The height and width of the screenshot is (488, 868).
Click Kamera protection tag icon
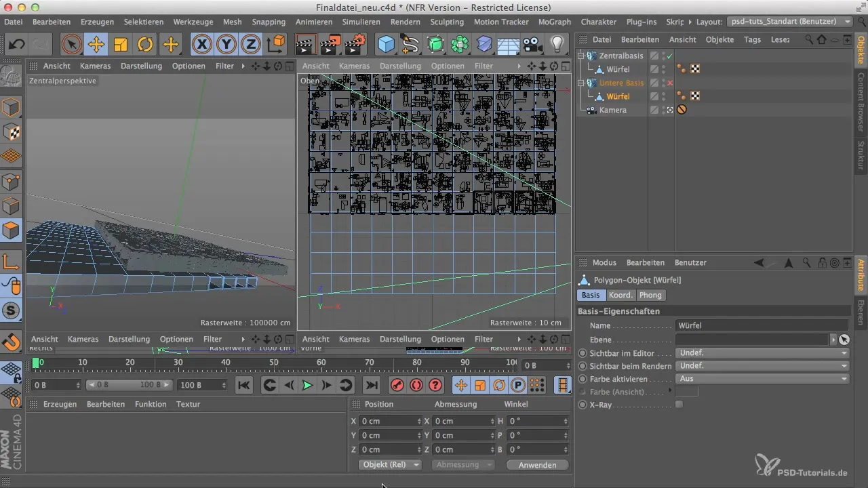(x=682, y=110)
